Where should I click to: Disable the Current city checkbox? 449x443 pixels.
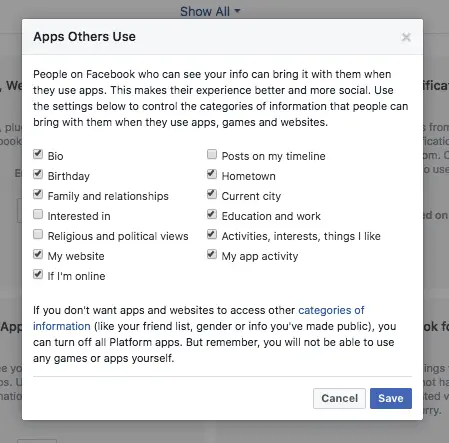pyautogui.click(x=212, y=194)
